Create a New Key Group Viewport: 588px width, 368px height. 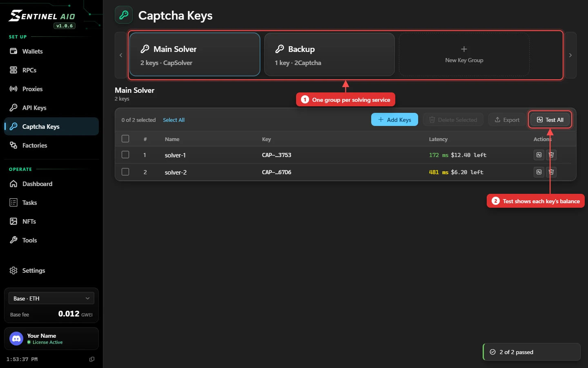464,54
